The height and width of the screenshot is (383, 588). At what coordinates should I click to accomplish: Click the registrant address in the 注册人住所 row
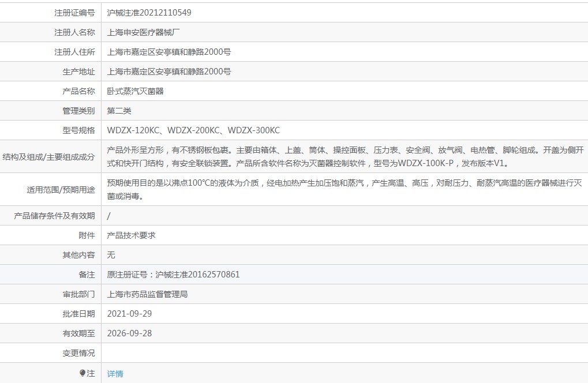[x=168, y=52]
